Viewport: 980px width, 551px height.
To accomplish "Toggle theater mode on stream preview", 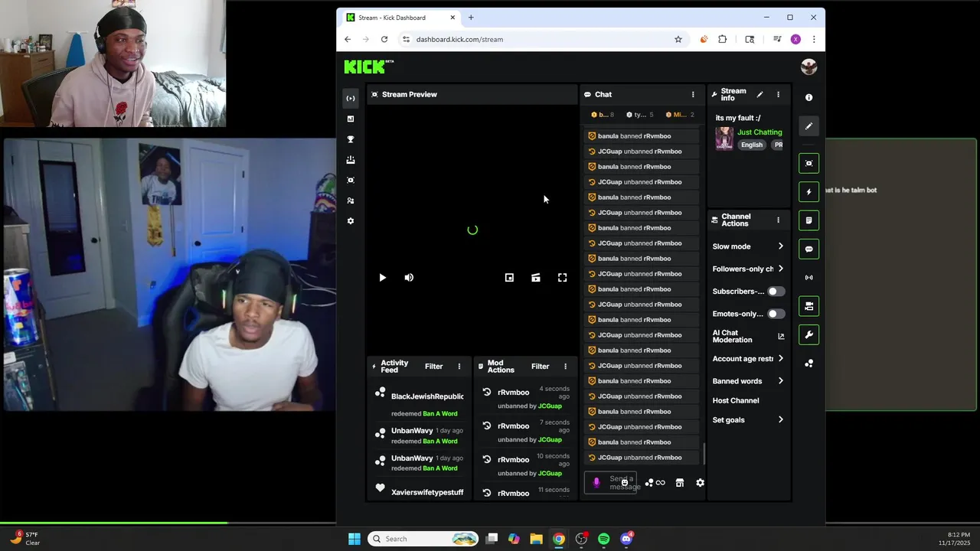I will [x=536, y=278].
